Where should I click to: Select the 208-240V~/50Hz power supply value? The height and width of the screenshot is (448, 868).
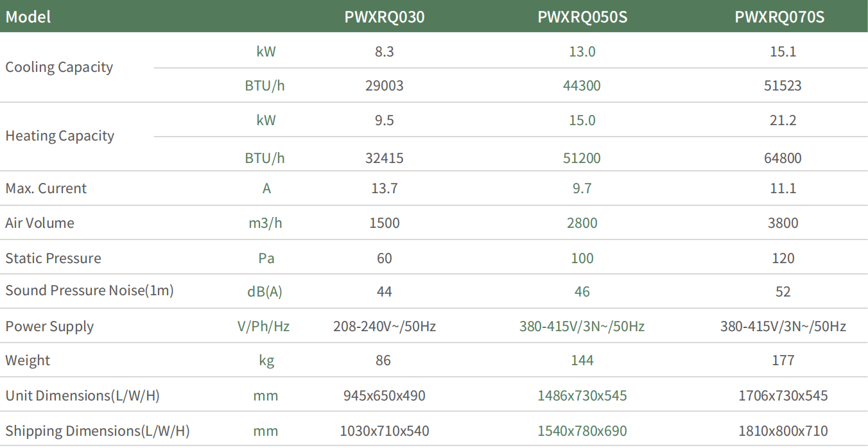[x=384, y=326]
